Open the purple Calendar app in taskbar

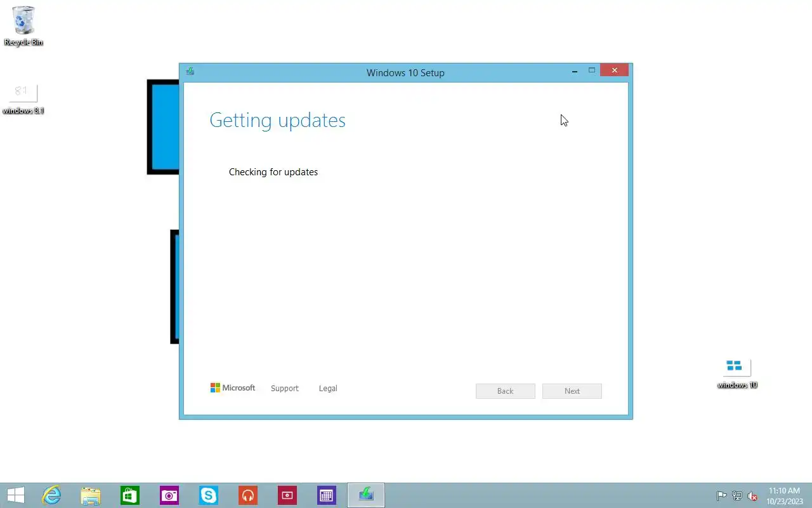coord(327,495)
